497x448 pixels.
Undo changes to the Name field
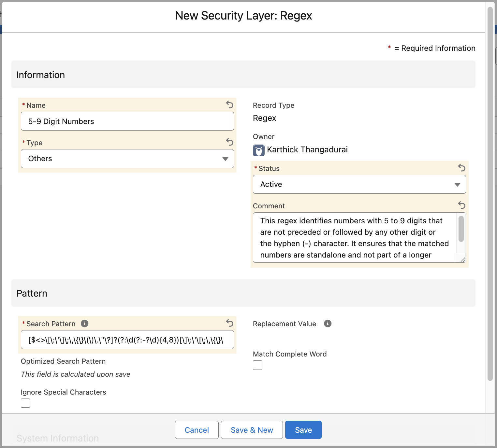230,105
